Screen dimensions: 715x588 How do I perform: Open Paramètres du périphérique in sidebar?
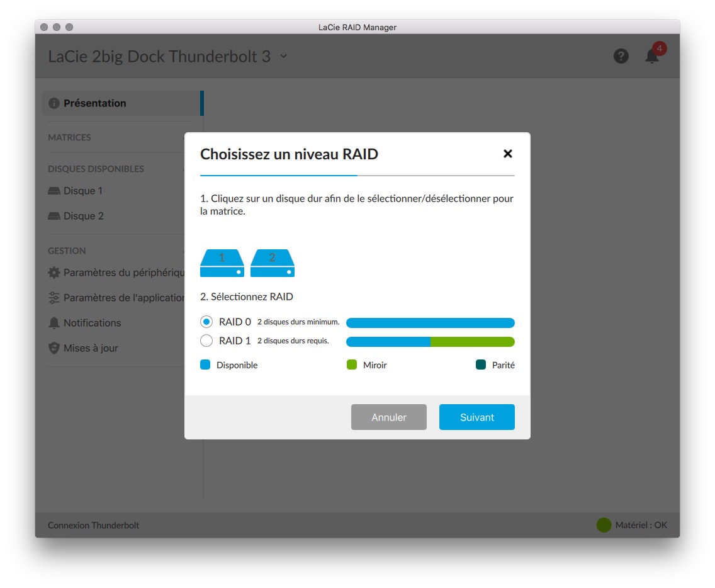tap(116, 273)
